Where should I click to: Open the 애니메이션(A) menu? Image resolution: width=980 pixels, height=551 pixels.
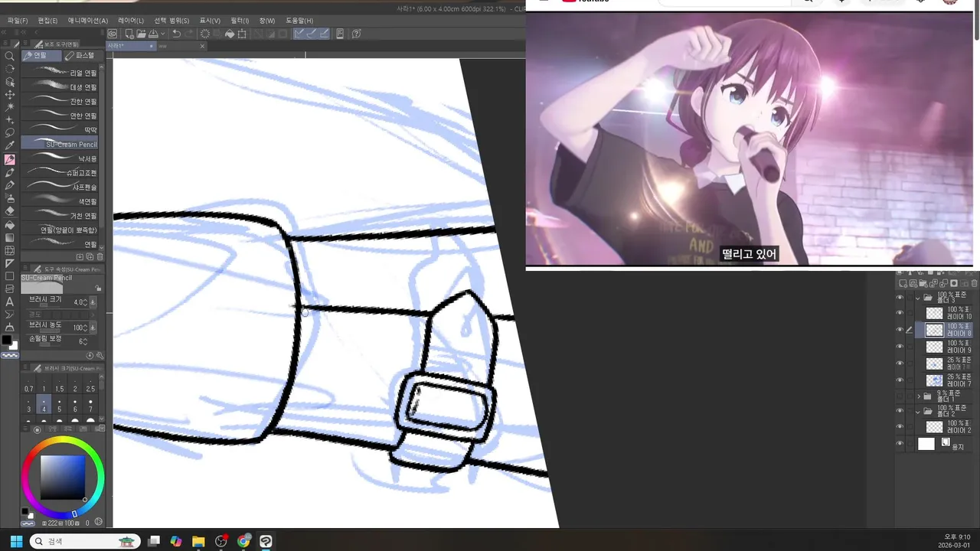click(x=88, y=21)
